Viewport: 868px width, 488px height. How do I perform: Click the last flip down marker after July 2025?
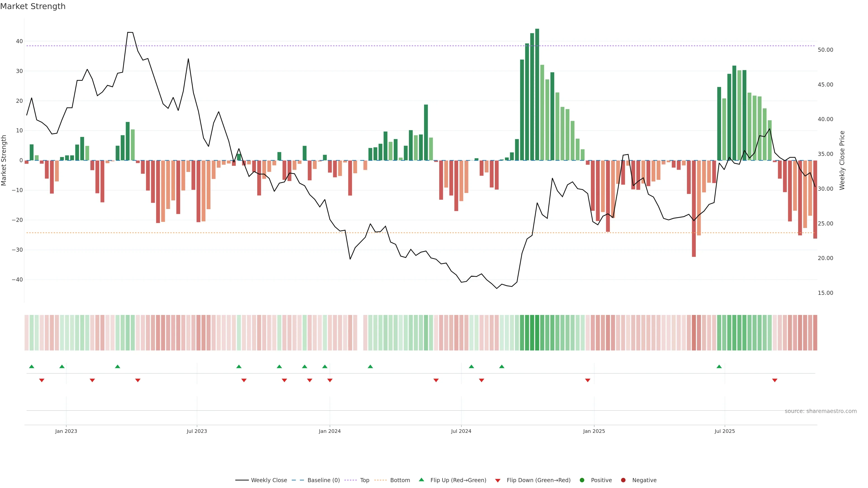[x=775, y=380]
